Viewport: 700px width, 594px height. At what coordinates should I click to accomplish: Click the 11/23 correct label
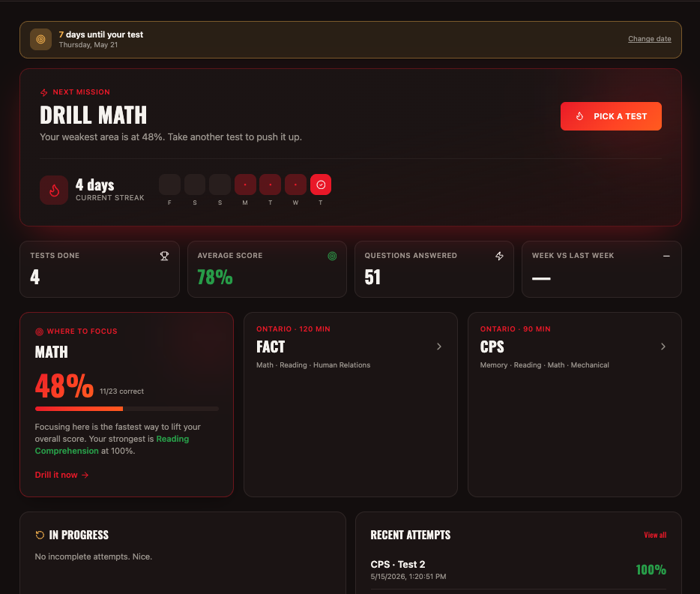(121, 391)
